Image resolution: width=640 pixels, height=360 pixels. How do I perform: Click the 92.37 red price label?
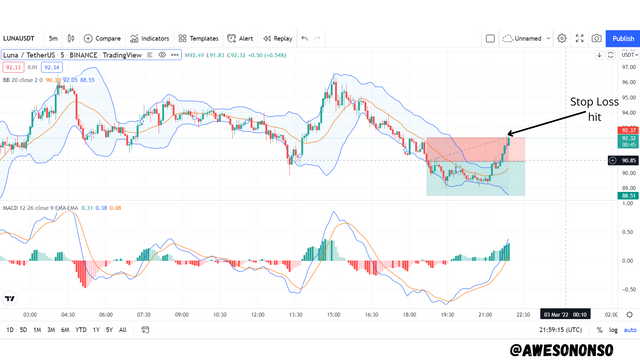(628, 130)
